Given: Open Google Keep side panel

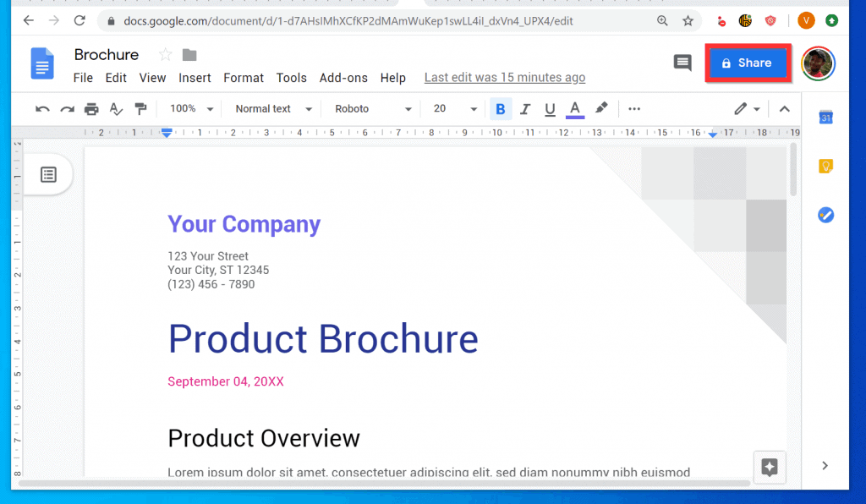Looking at the screenshot, I should tap(825, 166).
